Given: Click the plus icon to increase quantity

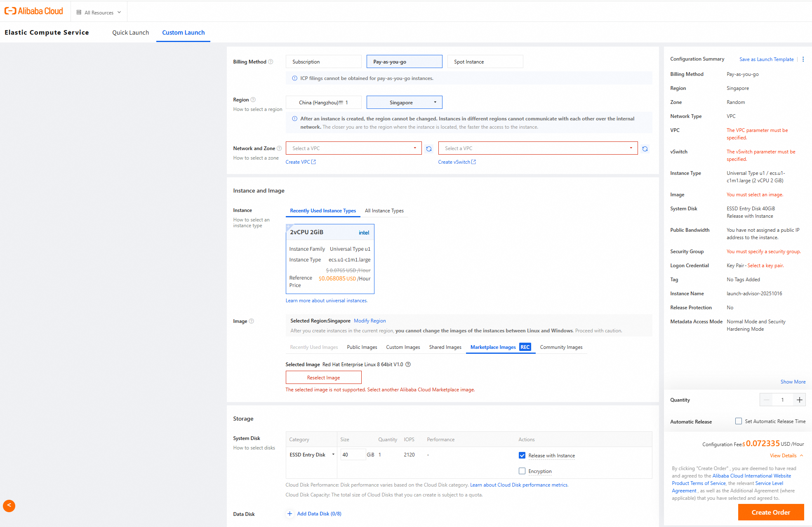Looking at the screenshot, I should pyautogui.click(x=799, y=400).
